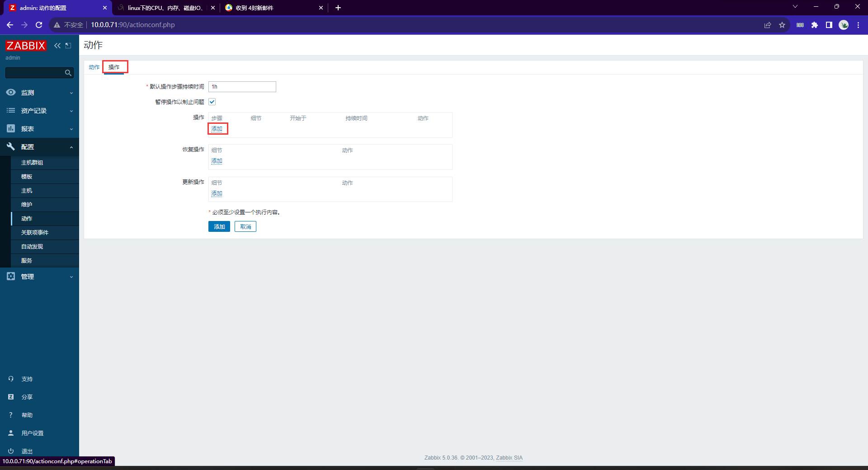Switch to the 动作 form tab
This screenshot has height=470, width=868.
point(94,67)
